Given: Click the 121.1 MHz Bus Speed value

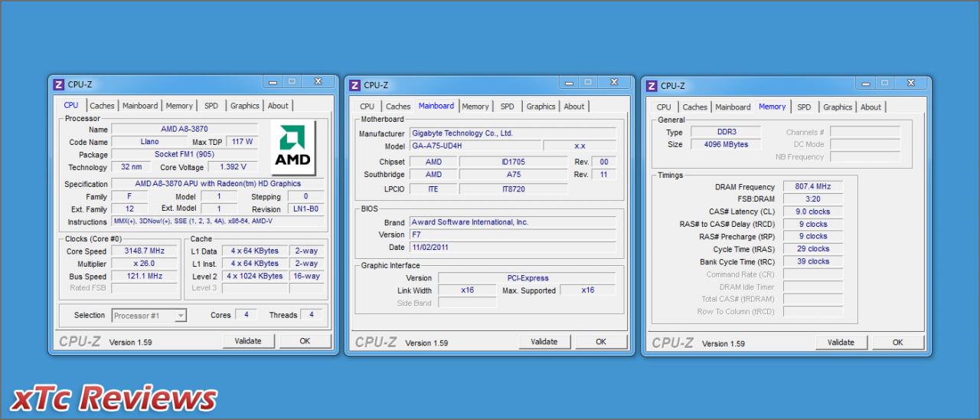Looking at the screenshot, I should click(145, 276).
